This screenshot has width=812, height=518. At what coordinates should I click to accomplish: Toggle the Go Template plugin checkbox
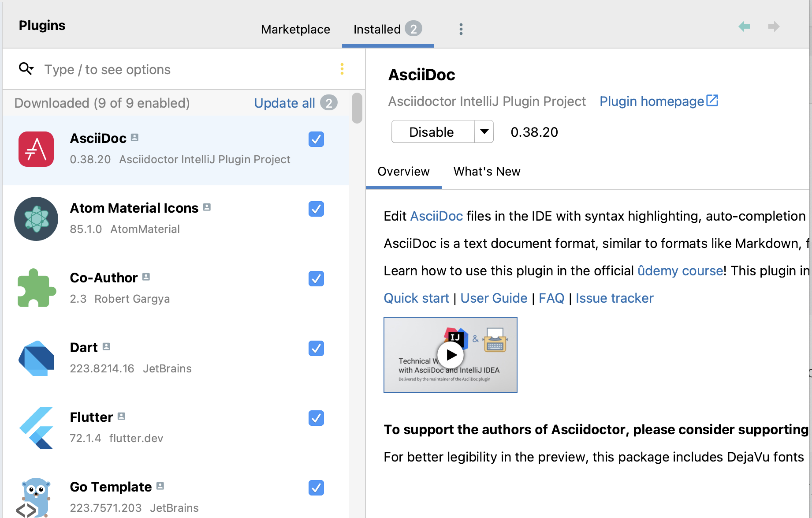pyautogui.click(x=316, y=488)
